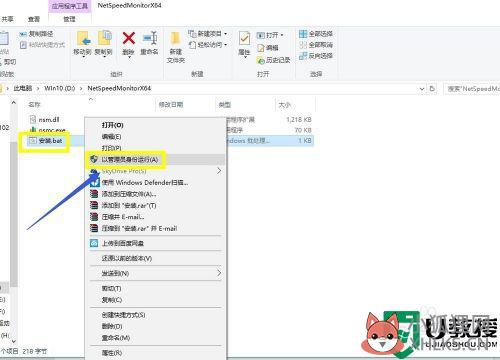Image resolution: width=500 pixels, height=360 pixels.
Task: Click the Application Tools (应用程序工具) tab header
Action: [70, 6]
